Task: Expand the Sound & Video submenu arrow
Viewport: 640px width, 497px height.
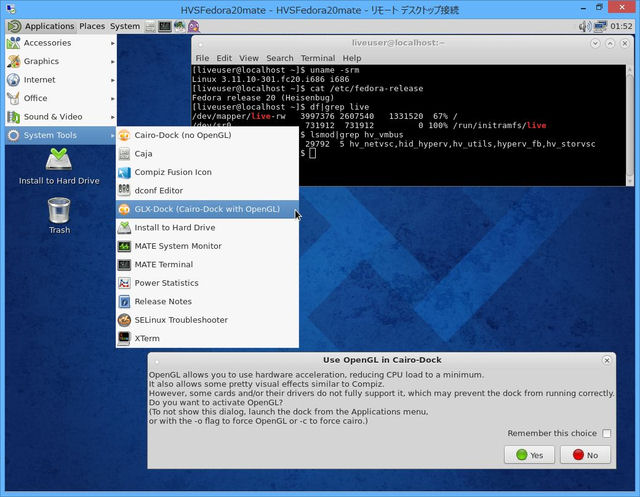Action: click(x=113, y=117)
